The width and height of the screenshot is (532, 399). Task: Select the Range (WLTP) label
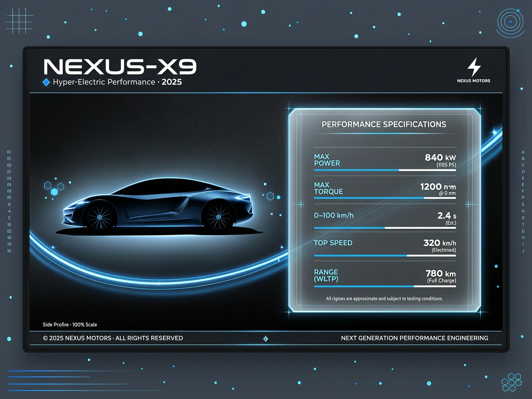pyautogui.click(x=326, y=275)
